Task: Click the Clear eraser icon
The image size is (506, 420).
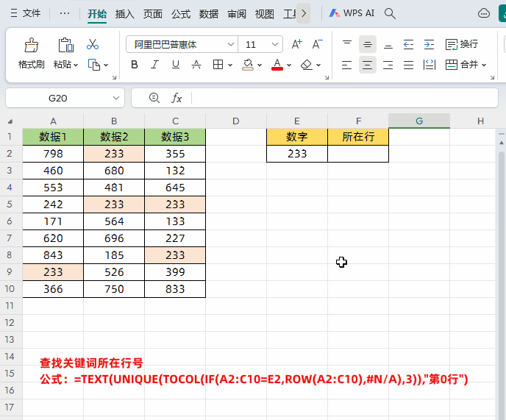Action: tap(306, 65)
